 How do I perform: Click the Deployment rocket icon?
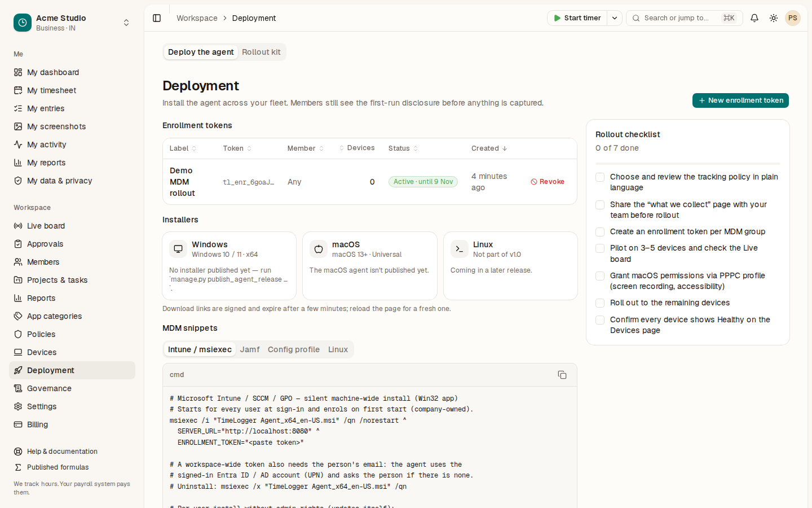(x=18, y=370)
